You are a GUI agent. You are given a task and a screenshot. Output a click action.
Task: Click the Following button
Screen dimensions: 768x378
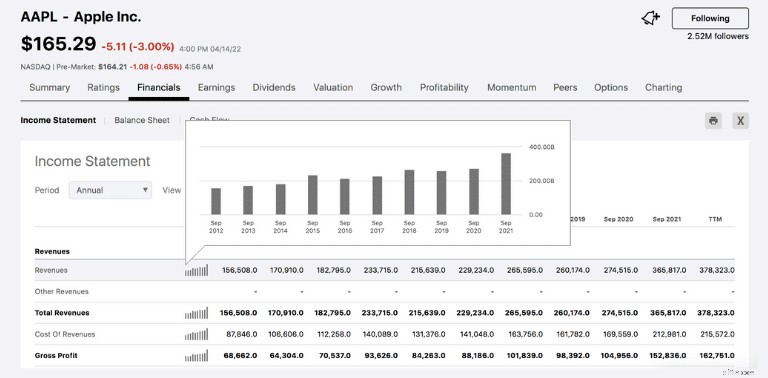(x=710, y=19)
